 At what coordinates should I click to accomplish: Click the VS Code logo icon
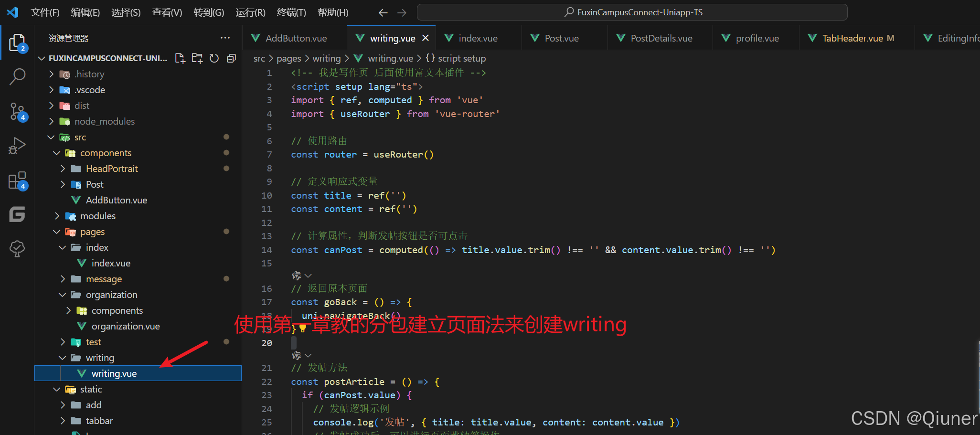point(12,12)
